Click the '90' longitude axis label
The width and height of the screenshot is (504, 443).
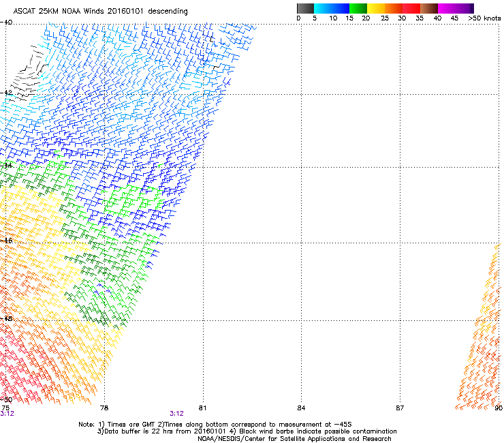click(499, 408)
